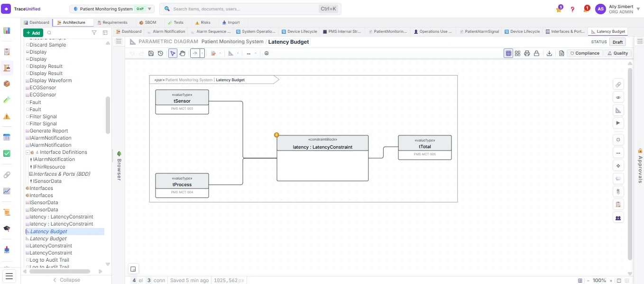Open the collaborators people icon
Image resolution: width=644 pixels, height=284 pixels.
point(618,218)
